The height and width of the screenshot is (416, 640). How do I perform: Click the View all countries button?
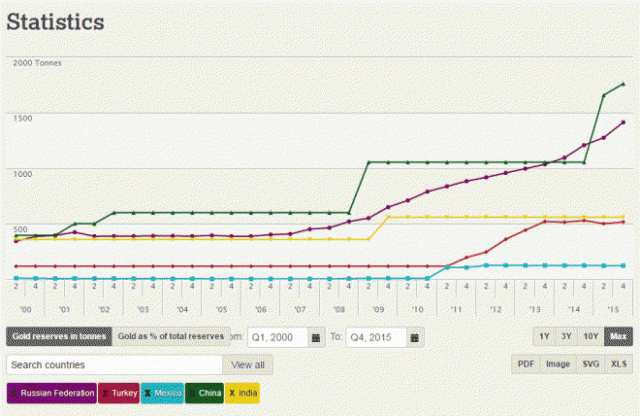(x=248, y=365)
